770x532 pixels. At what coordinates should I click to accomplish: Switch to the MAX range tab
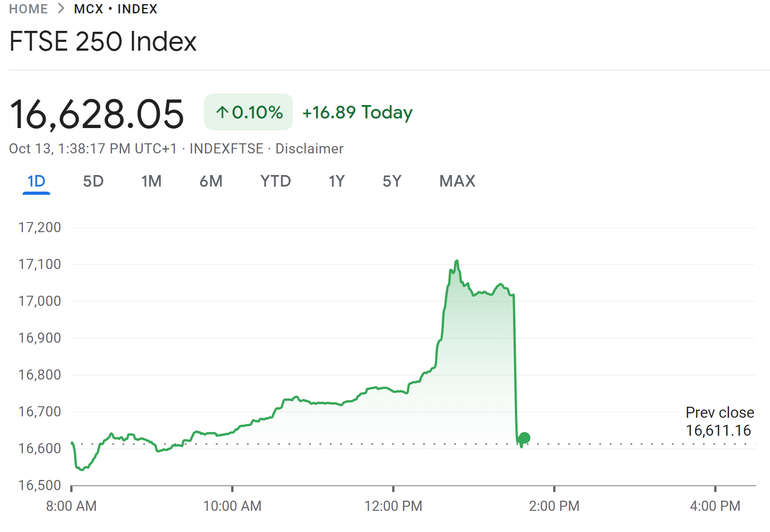457,181
